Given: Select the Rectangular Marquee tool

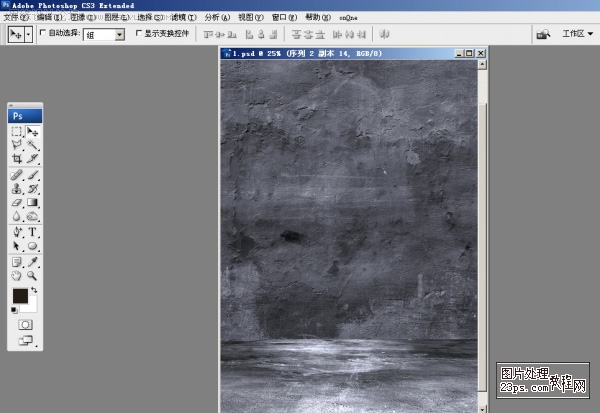Looking at the screenshot, I should coord(16,132).
